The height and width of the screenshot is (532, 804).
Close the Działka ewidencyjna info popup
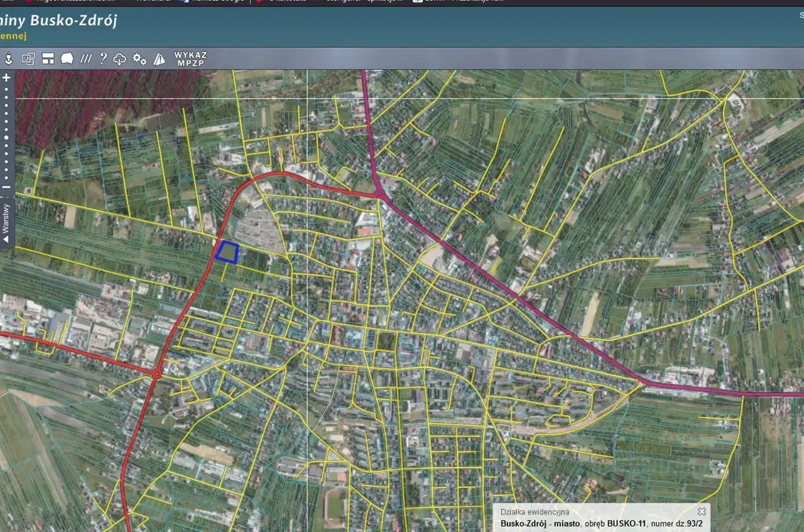pyautogui.click(x=702, y=511)
